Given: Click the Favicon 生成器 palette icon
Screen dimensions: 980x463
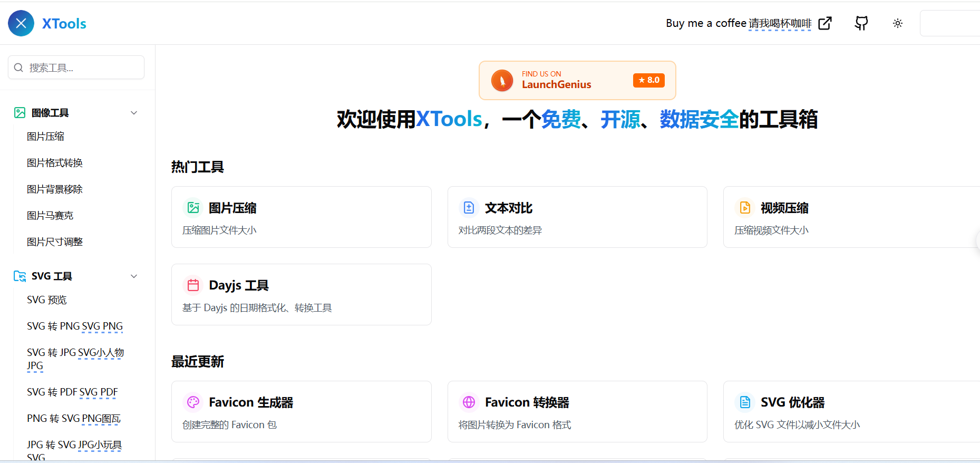Looking at the screenshot, I should (193, 402).
